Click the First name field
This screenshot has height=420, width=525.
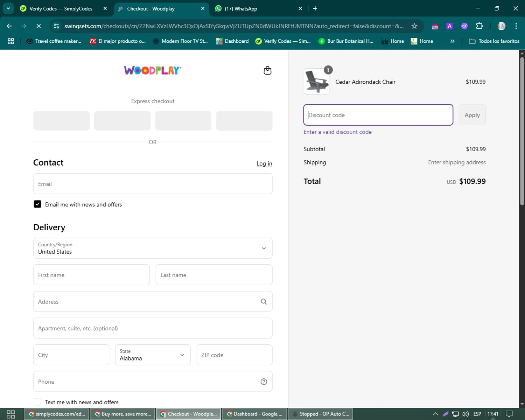point(91,275)
